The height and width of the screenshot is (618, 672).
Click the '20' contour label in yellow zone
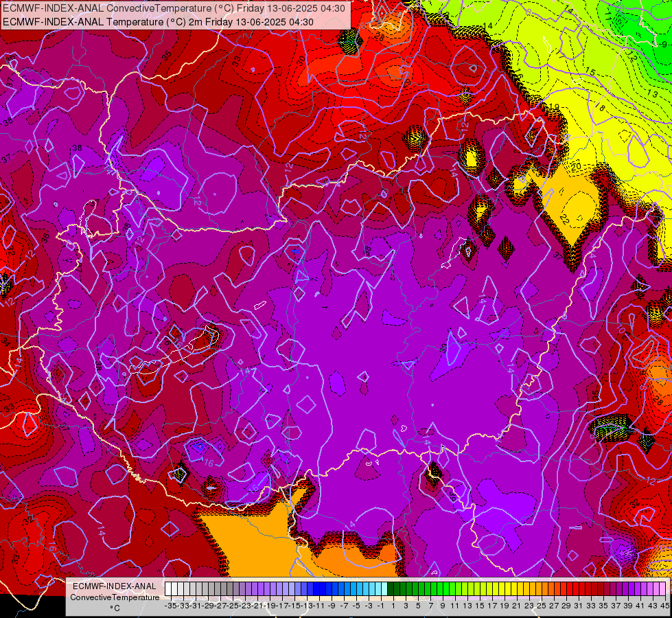576,166
